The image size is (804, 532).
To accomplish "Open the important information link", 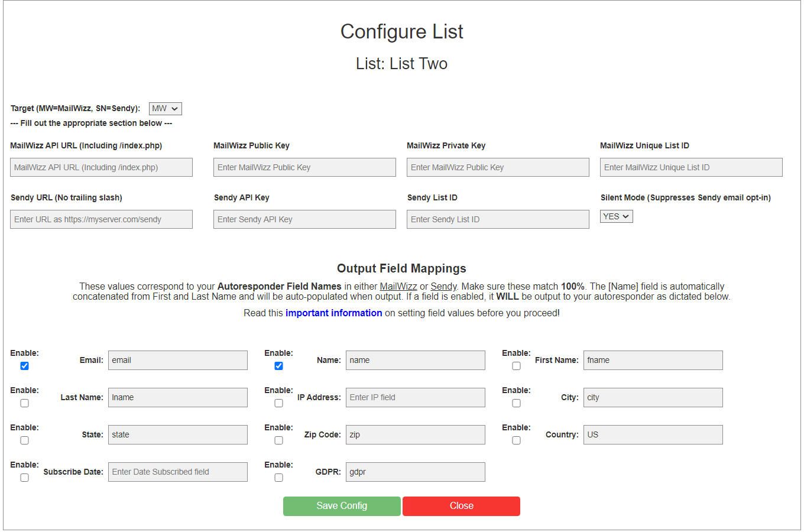I will [x=333, y=313].
